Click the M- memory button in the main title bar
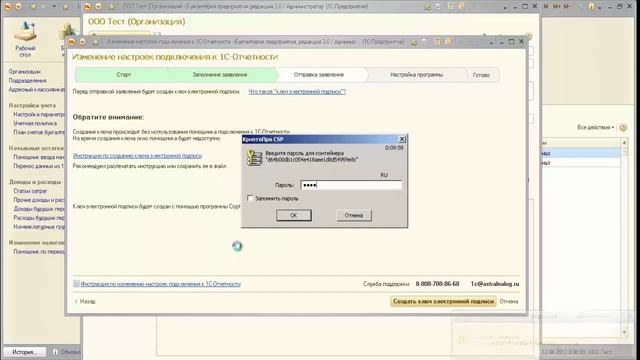The width and height of the screenshot is (640, 360). click(x=567, y=7)
